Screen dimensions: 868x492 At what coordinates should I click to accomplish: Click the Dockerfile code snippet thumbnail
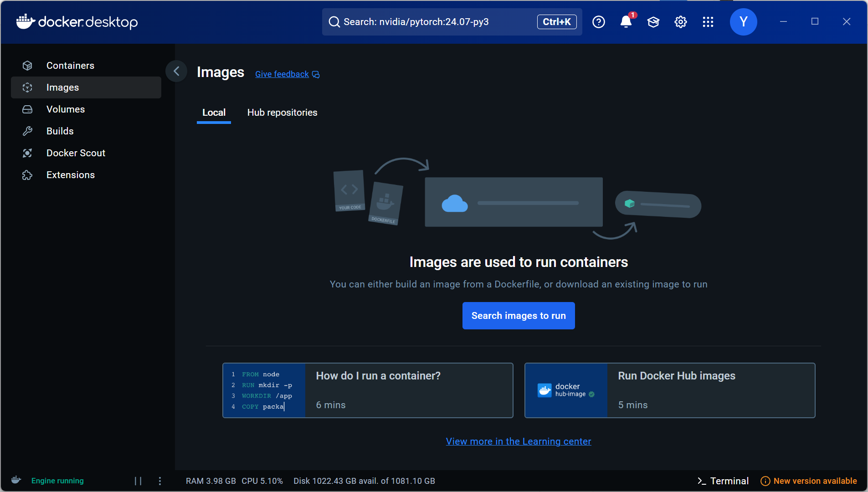264,390
